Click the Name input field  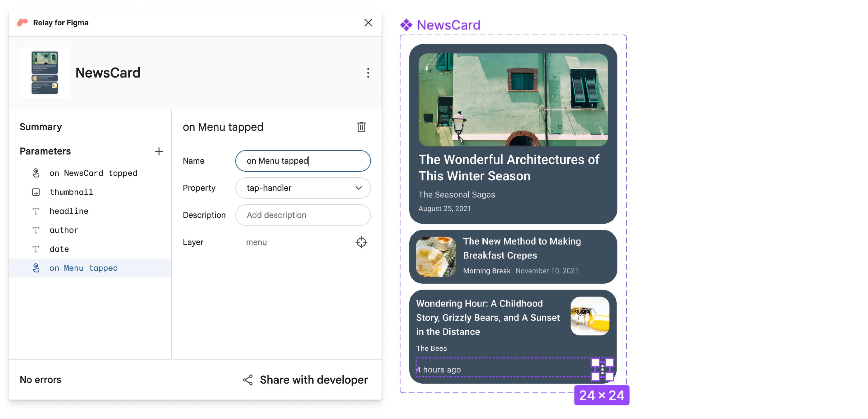click(x=304, y=160)
